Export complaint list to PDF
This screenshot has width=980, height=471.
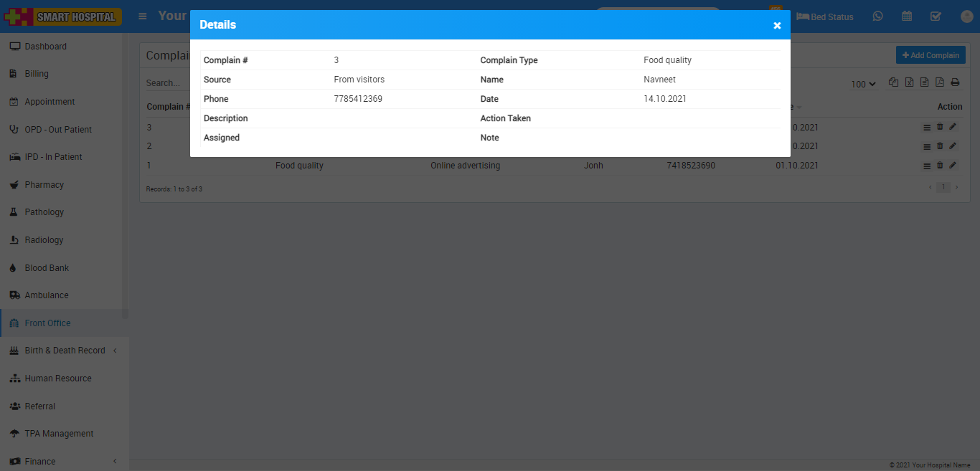point(940,82)
